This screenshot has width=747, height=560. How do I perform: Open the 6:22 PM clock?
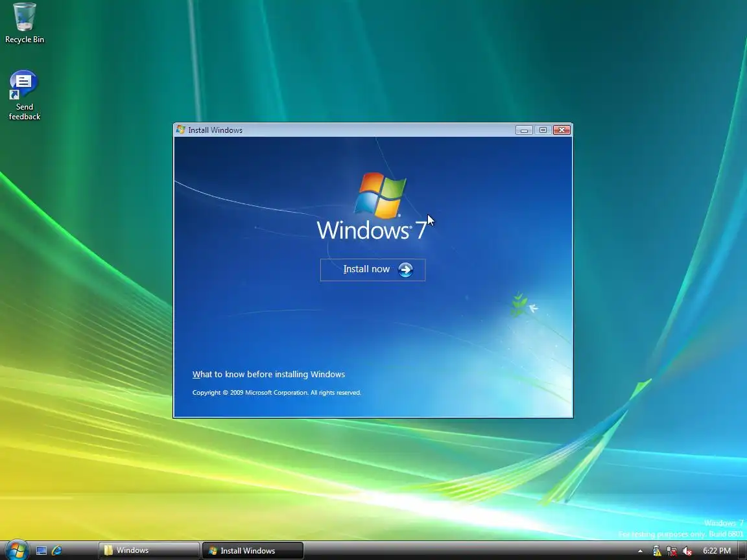pyautogui.click(x=717, y=551)
